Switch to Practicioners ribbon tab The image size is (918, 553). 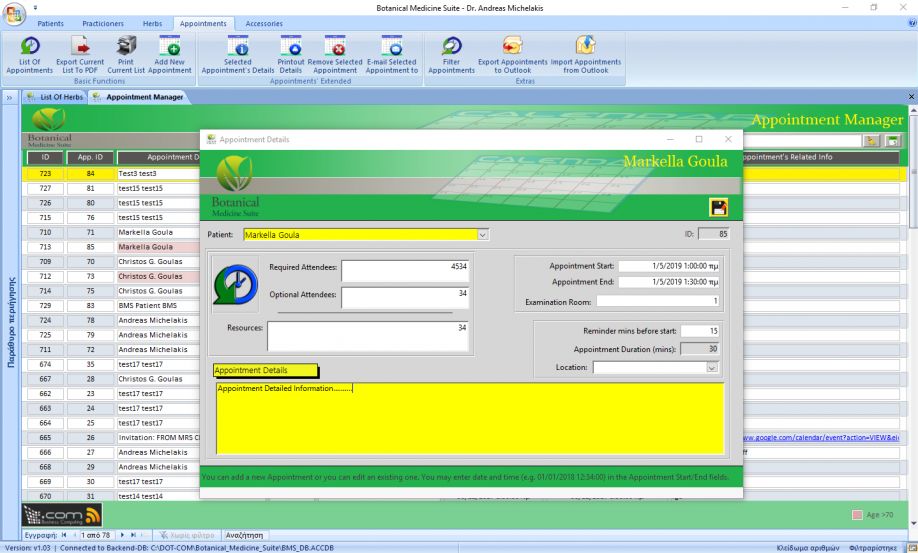tap(103, 23)
